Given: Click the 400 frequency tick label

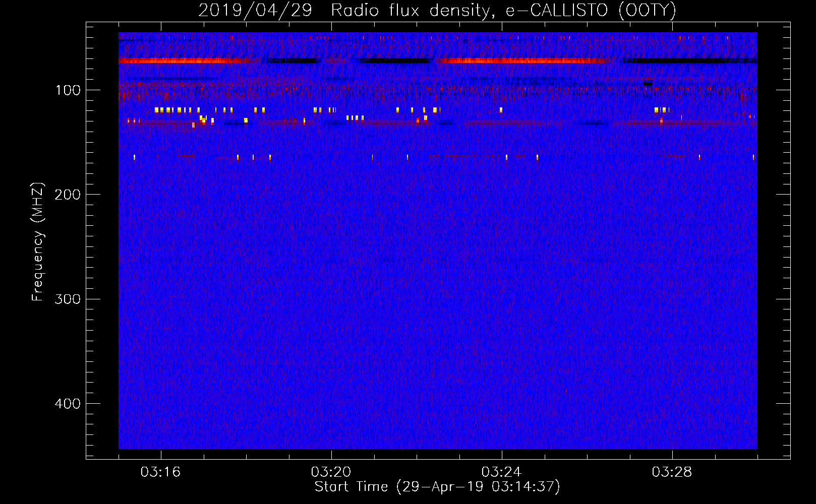Looking at the screenshot, I should [x=68, y=404].
